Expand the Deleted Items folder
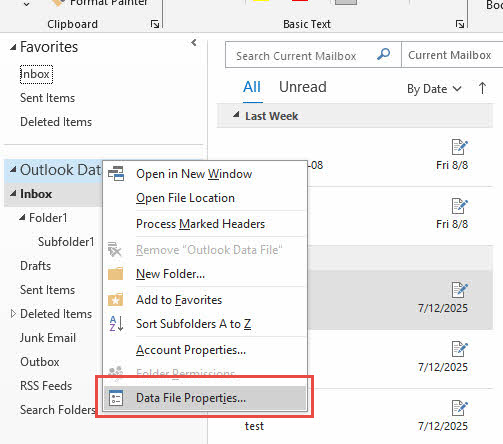This screenshot has height=444, width=503. click(x=13, y=314)
